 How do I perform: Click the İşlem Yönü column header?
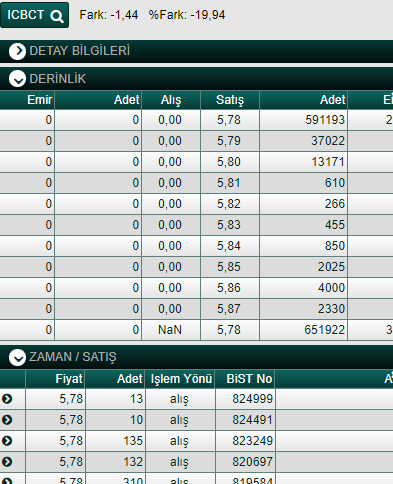(x=180, y=379)
